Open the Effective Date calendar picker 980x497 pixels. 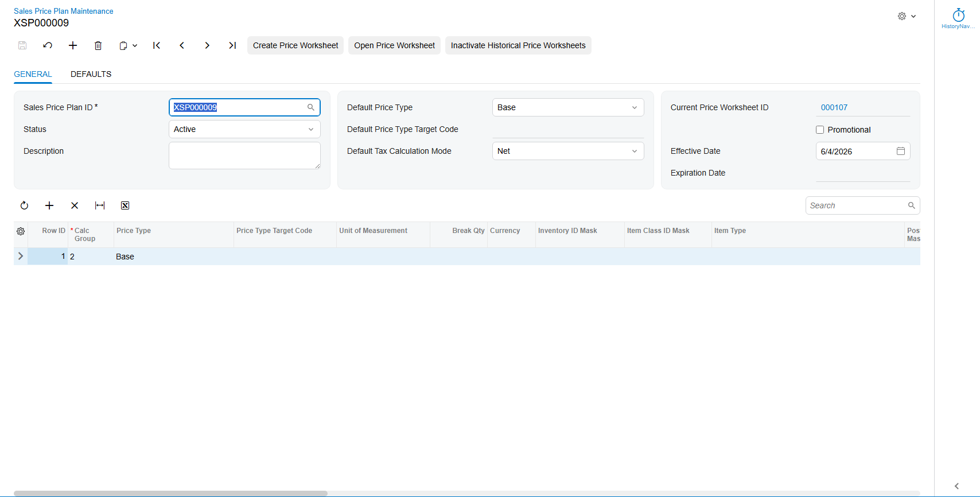[x=901, y=151]
